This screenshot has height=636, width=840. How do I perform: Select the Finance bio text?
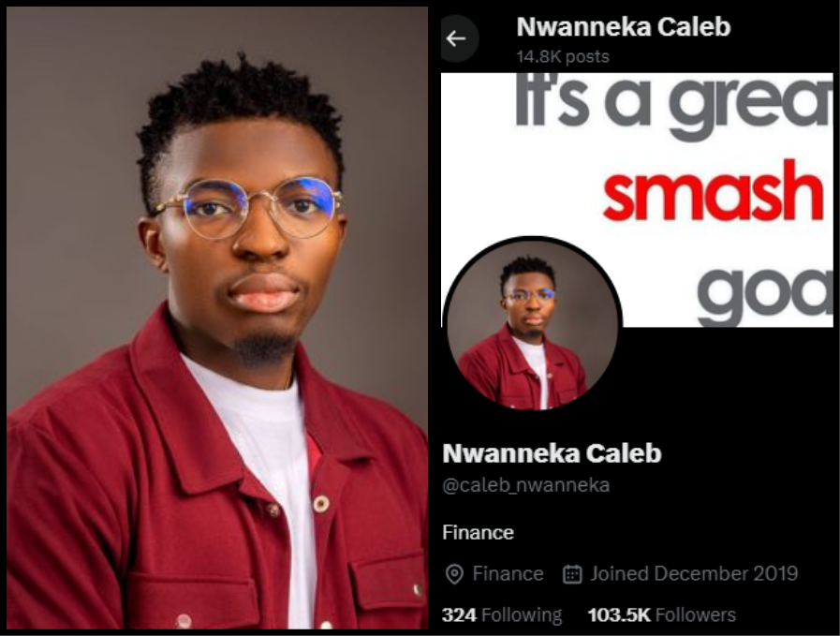point(478,533)
